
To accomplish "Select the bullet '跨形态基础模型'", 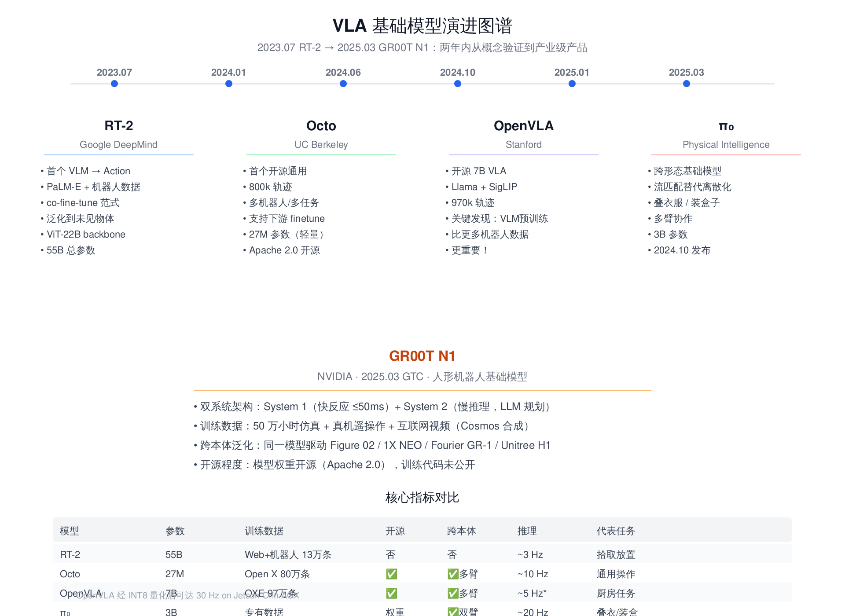I will 685,171.
